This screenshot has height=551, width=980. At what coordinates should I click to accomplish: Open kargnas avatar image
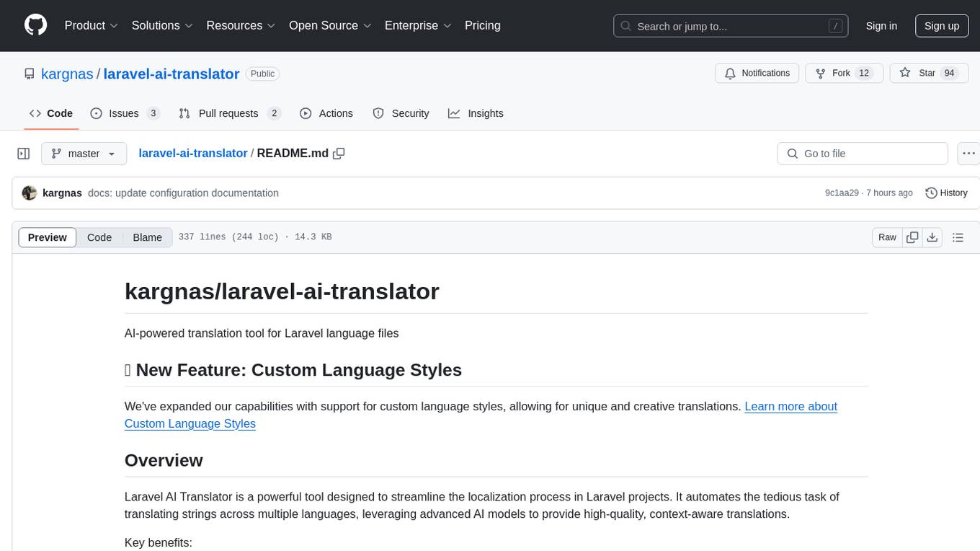(30, 193)
